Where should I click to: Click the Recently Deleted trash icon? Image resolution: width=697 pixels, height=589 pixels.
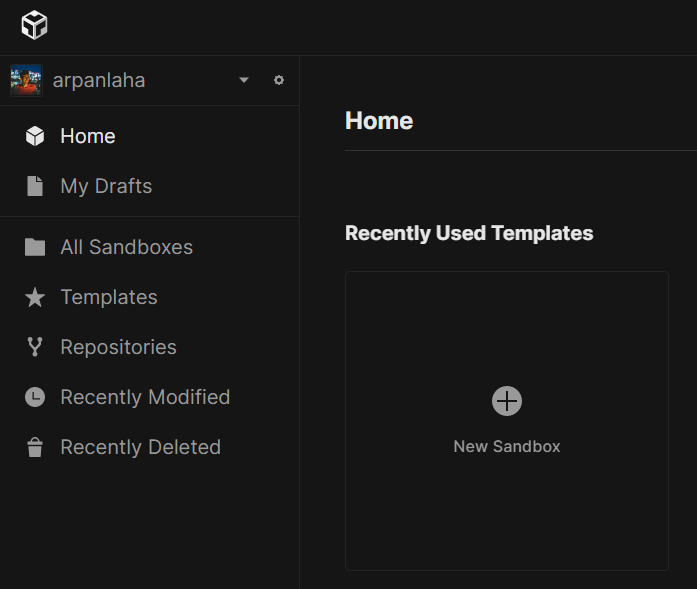click(35, 447)
